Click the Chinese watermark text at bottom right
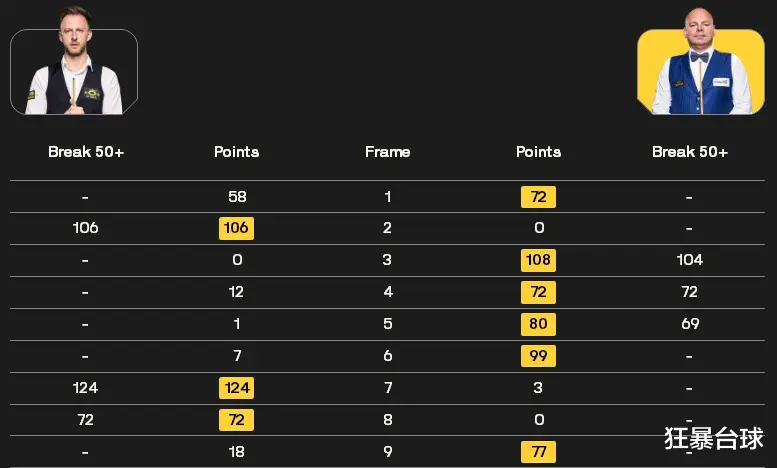This screenshot has height=468, width=777. coord(714,438)
